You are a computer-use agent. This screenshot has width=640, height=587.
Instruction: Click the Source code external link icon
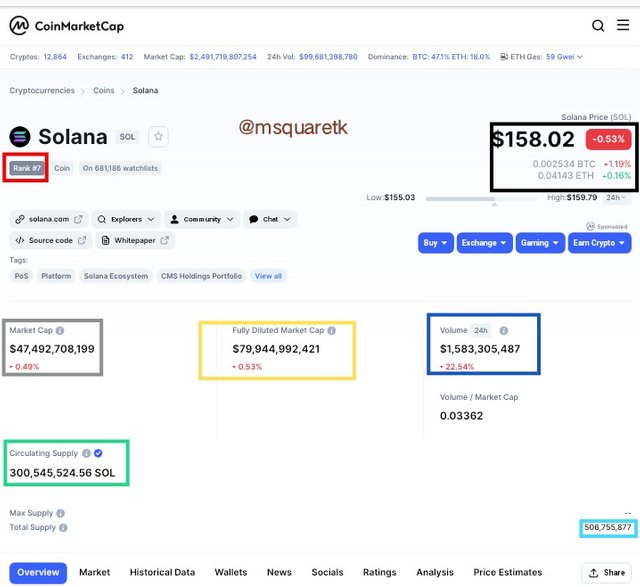(82, 240)
